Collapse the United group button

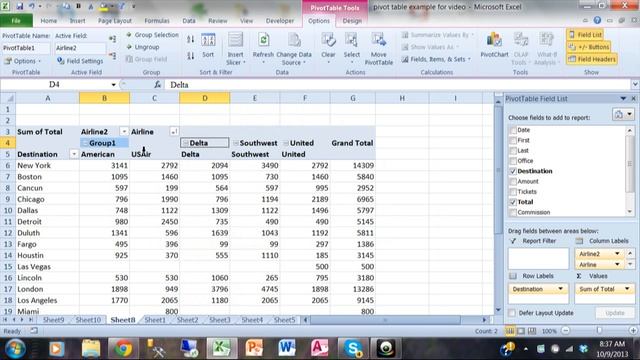click(x=286, y=143)
